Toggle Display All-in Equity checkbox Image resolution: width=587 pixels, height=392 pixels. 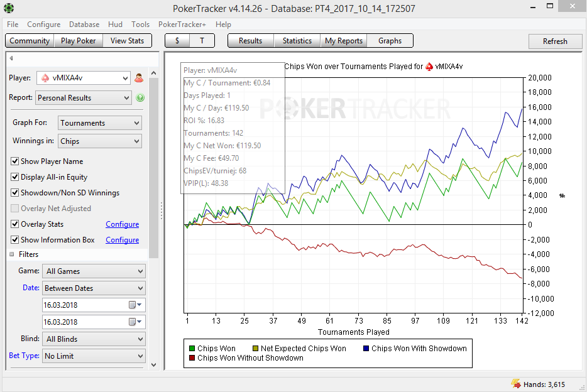click(14, 177)
